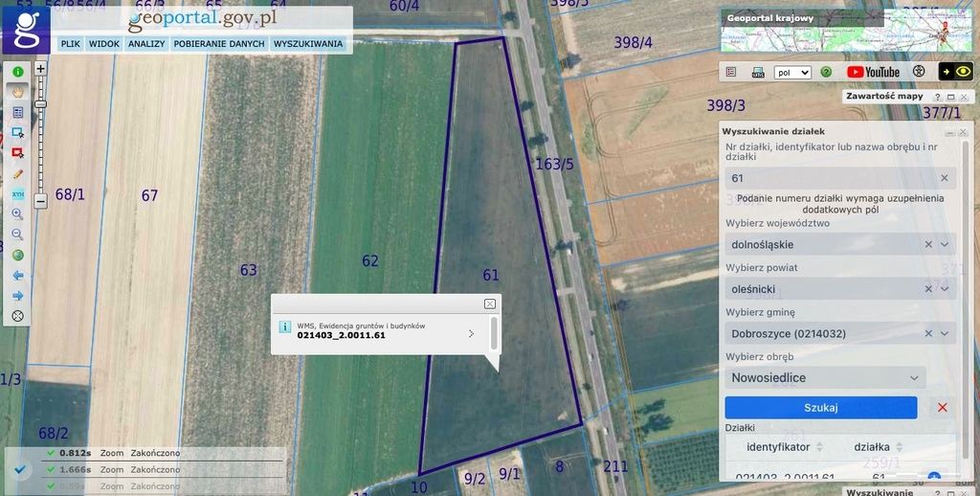Click the blue Szukaj button

[820, 408]
